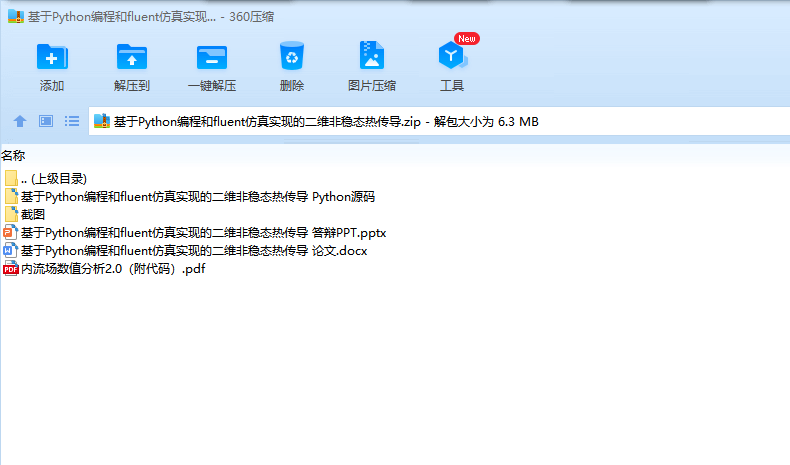Viewport: 790px width, 465px height.
Task: Select the 内流场数值分析2.0 (附代码).pdf file
Action: click(104, 269)
